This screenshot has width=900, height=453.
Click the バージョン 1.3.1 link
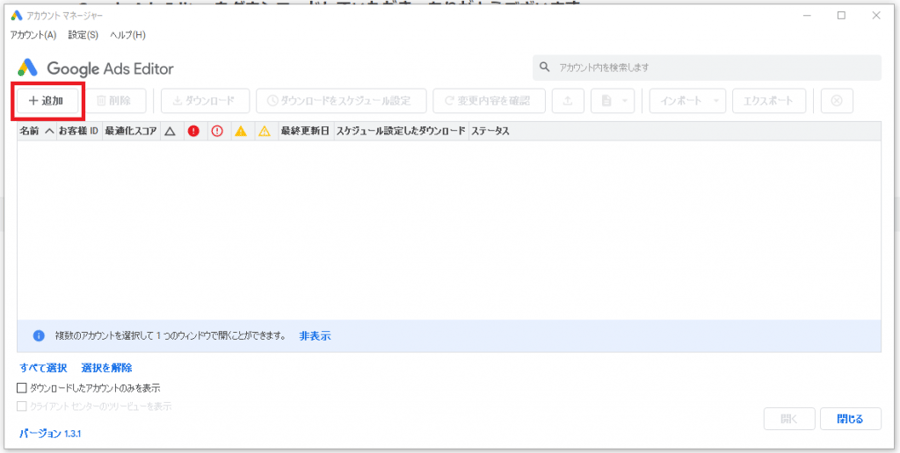(50, 433)
